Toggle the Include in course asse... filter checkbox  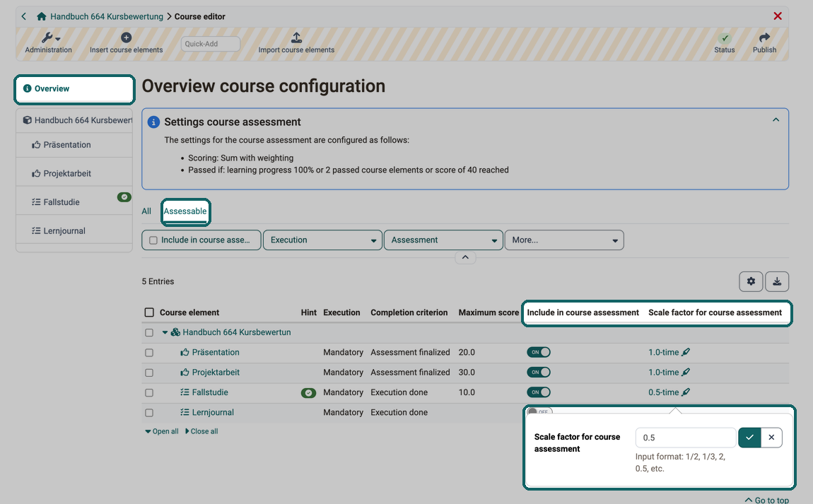153,240
